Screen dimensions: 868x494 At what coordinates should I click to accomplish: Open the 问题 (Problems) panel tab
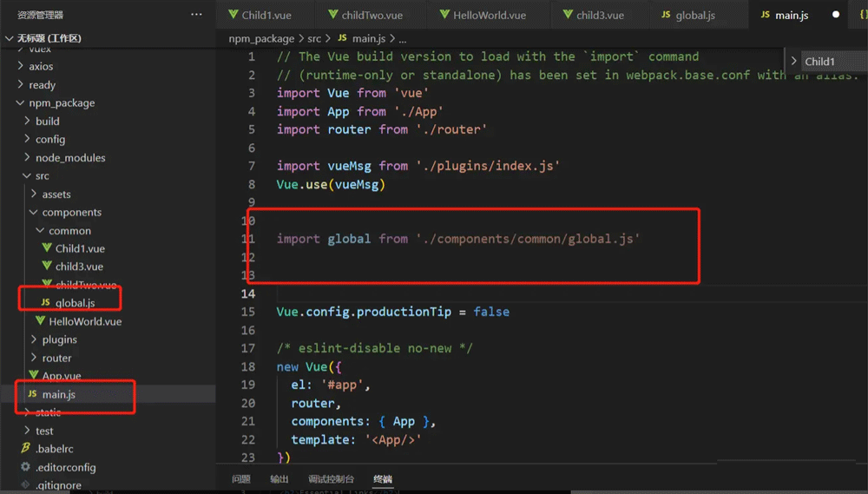point(241,479)
